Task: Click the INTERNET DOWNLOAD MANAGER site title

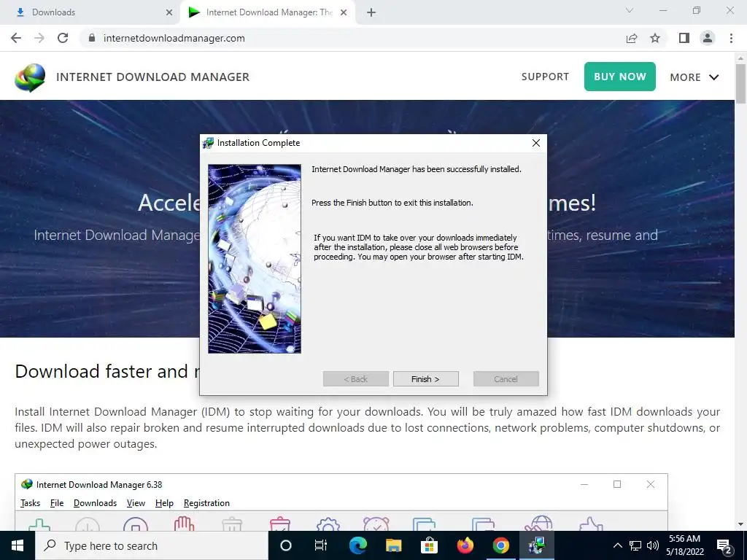Action: [x=152, y=77]
